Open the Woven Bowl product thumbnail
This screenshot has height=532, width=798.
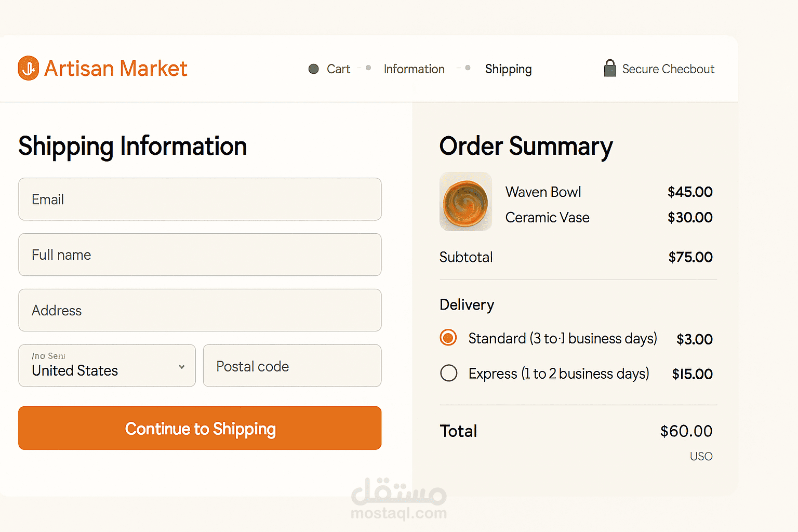465,202
